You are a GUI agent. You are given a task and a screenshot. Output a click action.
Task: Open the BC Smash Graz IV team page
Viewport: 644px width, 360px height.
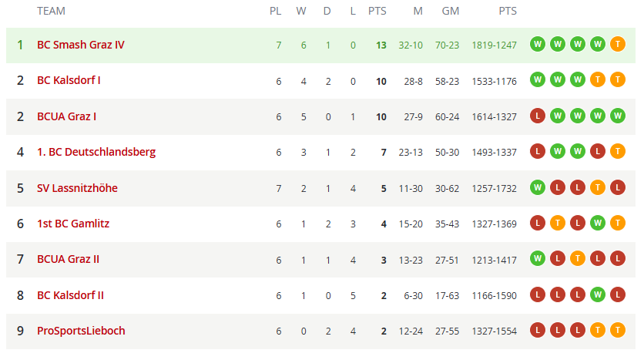click(x=81, y=45)
